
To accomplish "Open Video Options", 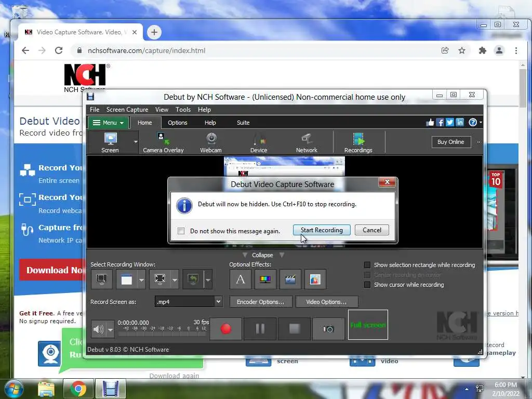I will (x=326, y=302).
